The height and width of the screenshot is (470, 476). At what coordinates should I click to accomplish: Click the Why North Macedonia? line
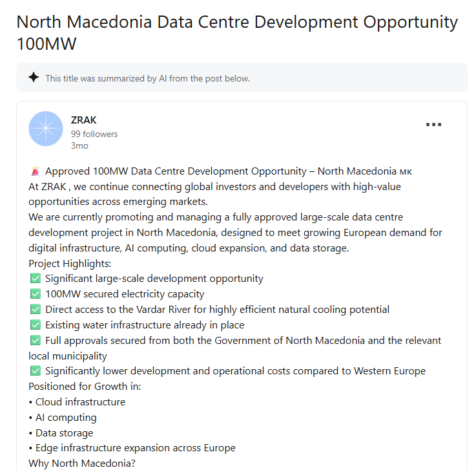[x=82, y=464]
